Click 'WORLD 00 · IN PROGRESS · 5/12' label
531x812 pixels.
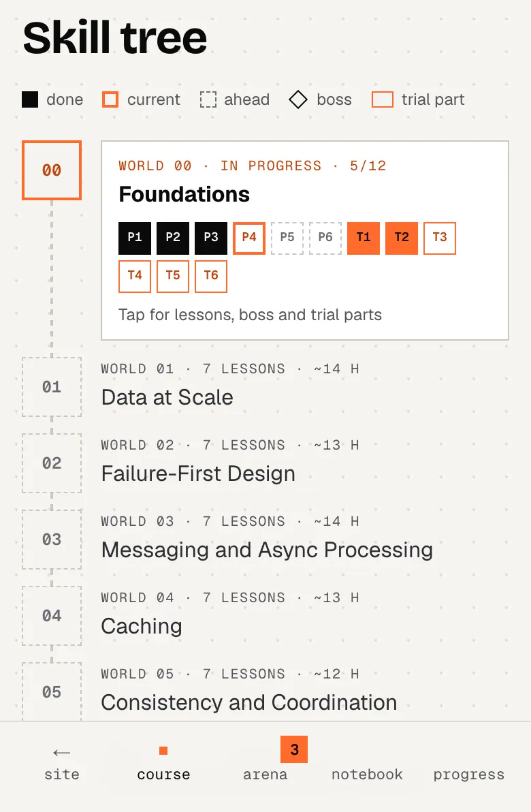(253, 166)
